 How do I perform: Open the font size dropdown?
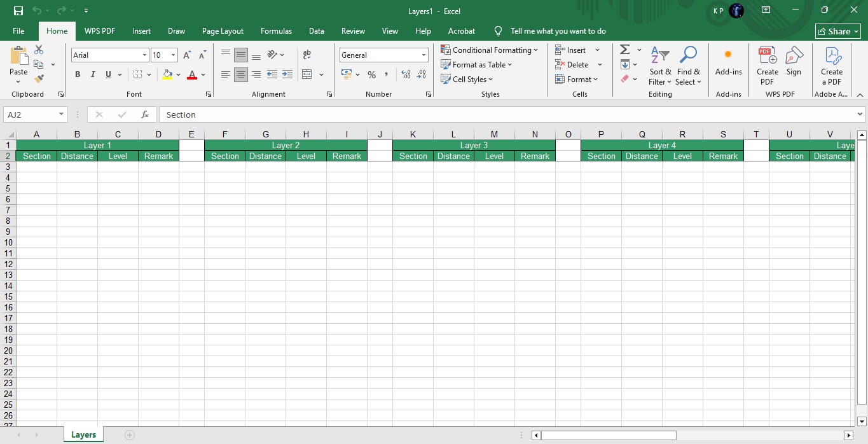[x=174, y=55]
